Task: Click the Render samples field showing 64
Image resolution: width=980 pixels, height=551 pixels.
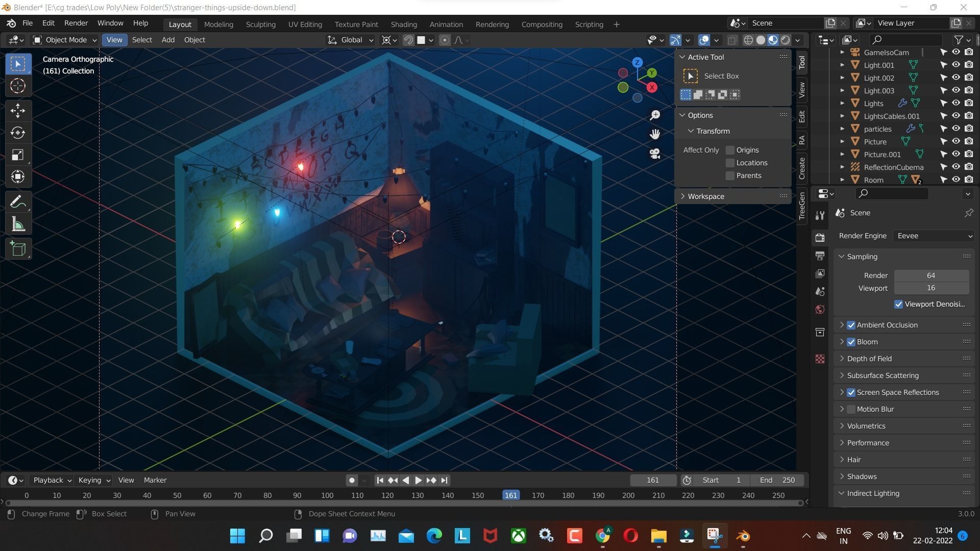Action: pyautogui.click(x=931, y=275)
